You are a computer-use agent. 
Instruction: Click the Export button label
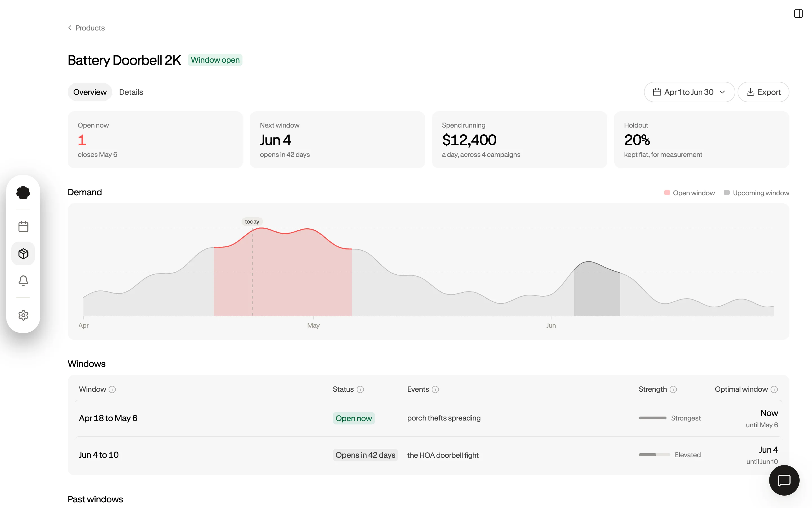point(769,92)
